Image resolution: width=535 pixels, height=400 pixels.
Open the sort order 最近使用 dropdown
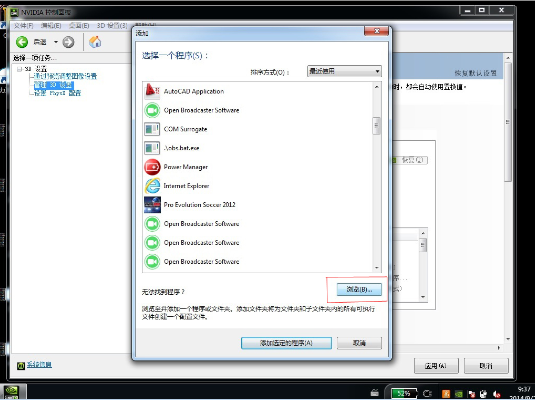344,71
